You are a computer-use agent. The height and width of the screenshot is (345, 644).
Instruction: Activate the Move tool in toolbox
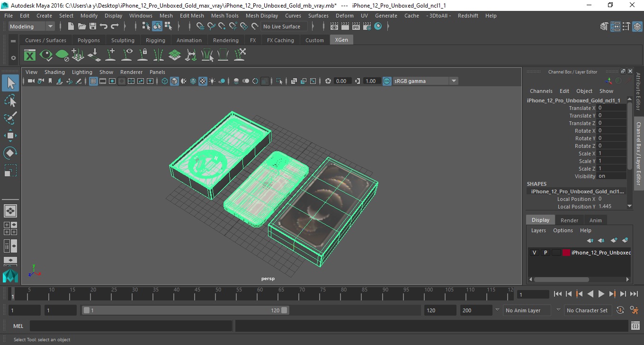click(10, 136)
